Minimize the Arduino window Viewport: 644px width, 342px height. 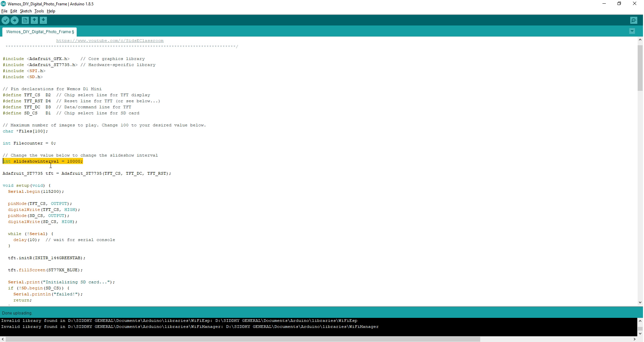click(x=604, y=4)
